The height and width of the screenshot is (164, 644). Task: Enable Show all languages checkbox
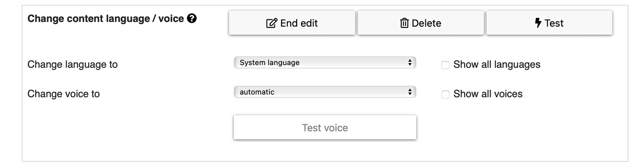coord(445,65)
